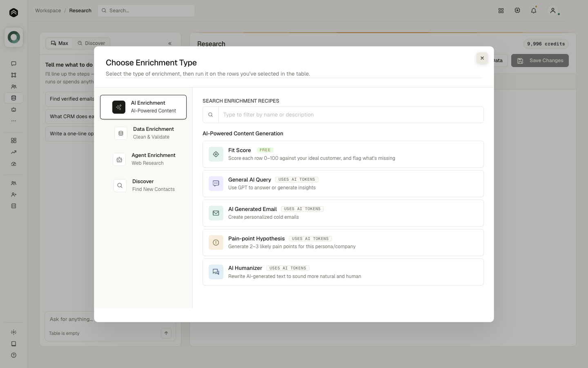Image resolution: width=588 pixels, height=368 pixels.
Task: Open the workspace avatar switcher
Action: tap(13, 37)
